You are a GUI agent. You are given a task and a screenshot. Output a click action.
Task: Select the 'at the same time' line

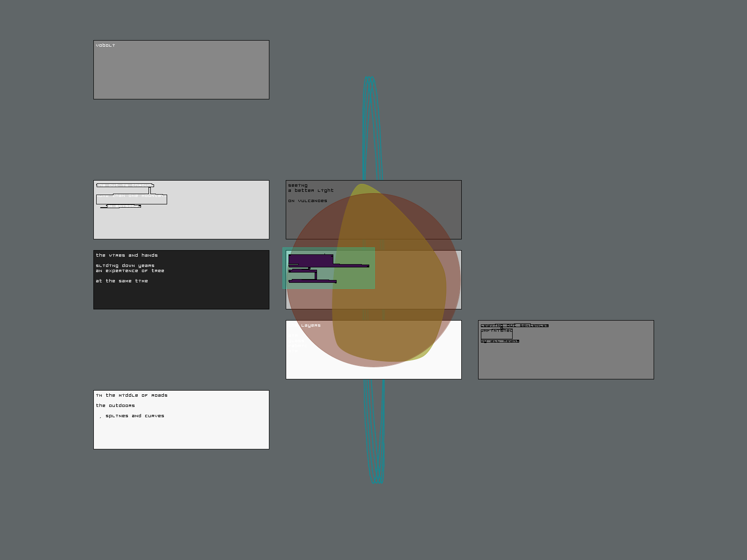tap(121, 281)
